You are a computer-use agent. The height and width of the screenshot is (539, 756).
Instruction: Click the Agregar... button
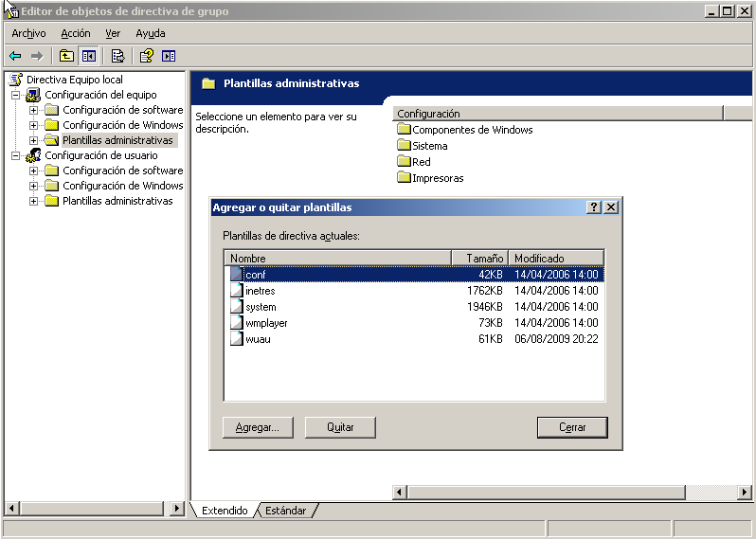coord(258,427)
